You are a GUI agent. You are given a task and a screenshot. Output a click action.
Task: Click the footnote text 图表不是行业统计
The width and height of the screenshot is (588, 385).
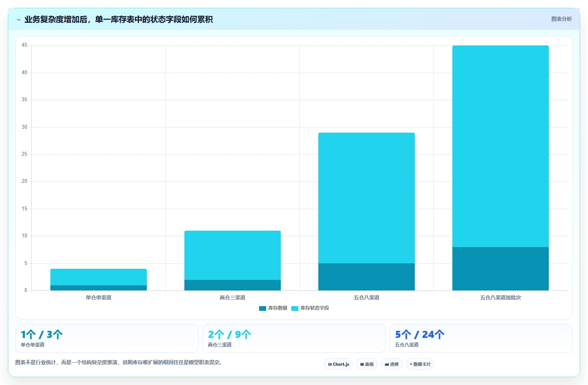click(119, 362)
